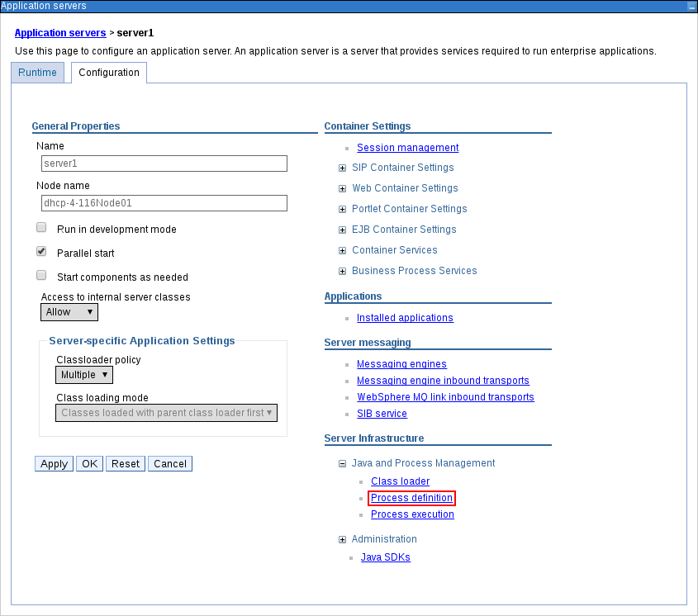Click Java and Process Management label
Image resolution: width=698 pixels, height=616 pixels.
coord(423,463)
